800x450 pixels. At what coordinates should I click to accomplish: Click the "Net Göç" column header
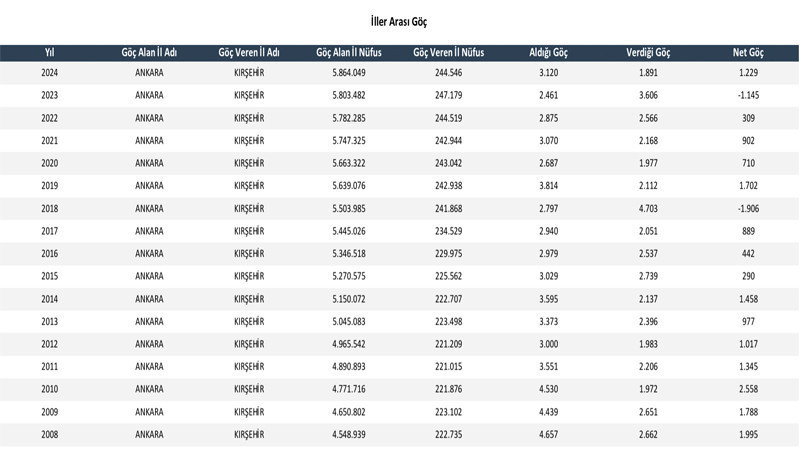[x=748, y=52]
